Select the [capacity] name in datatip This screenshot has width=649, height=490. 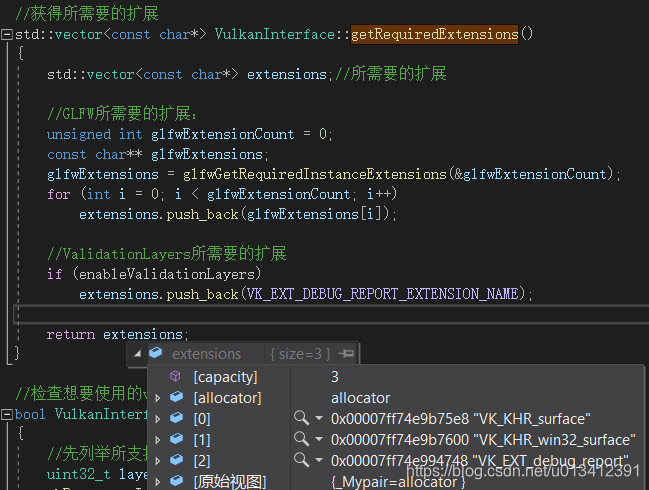pyautogui.click(x=226, y=377)
